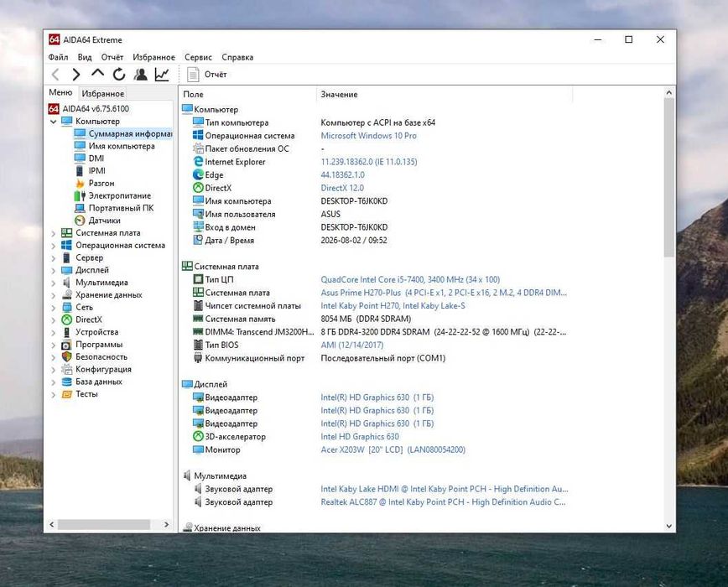Open the Сервис menu
The width and height of the screenshot is (728, 587).
198,57
